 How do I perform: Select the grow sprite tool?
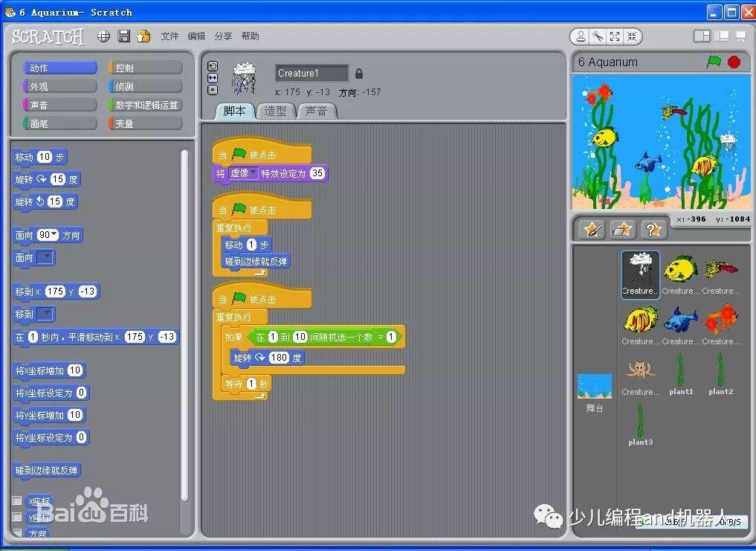615,36
